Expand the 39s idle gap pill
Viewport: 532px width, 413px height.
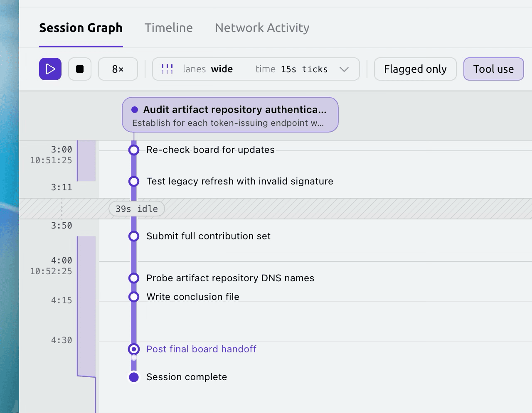click(137, 209)
